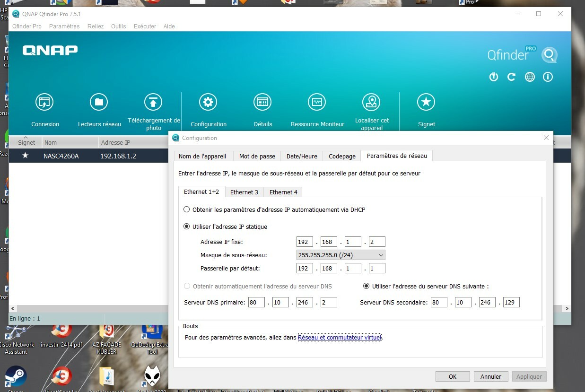Viewport: 585px width, 392px height.
Task: Select the Ethernet 1+2 tab
Action: pos(201,192)
